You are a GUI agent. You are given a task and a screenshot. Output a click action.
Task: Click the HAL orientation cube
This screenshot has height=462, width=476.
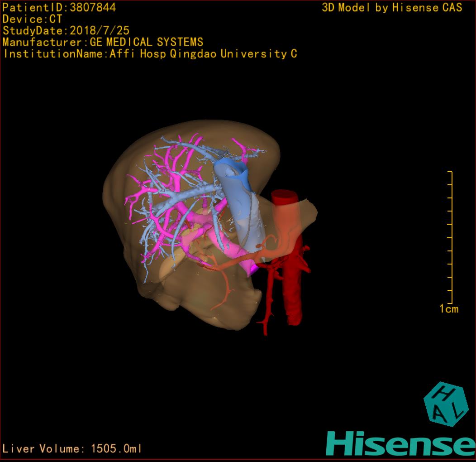[446, 404]
